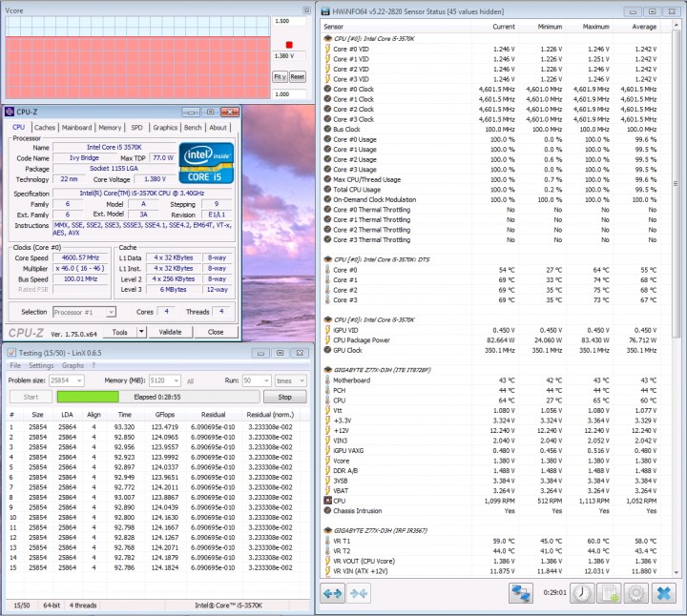Click the icon beside Chassis Intrusion row
Image resolution: width=687 pixels, height=616 pixels.
click(327, 510)
